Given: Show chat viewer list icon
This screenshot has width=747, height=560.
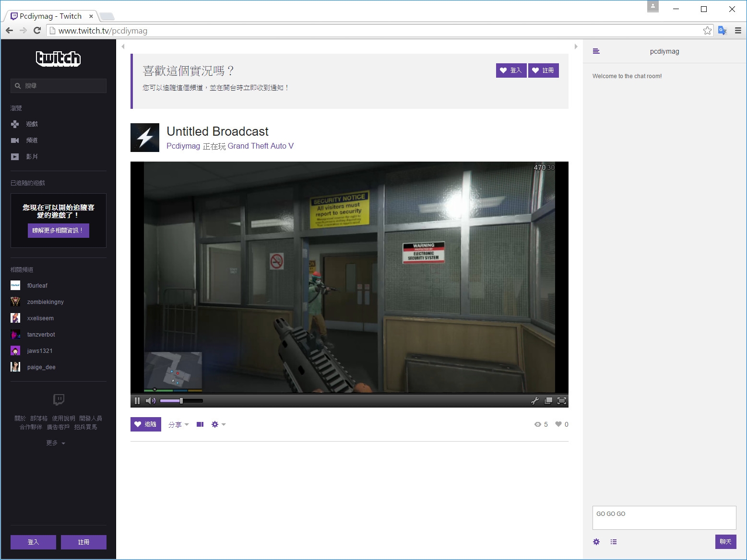Looking at the screenshot, I should 614,542.
